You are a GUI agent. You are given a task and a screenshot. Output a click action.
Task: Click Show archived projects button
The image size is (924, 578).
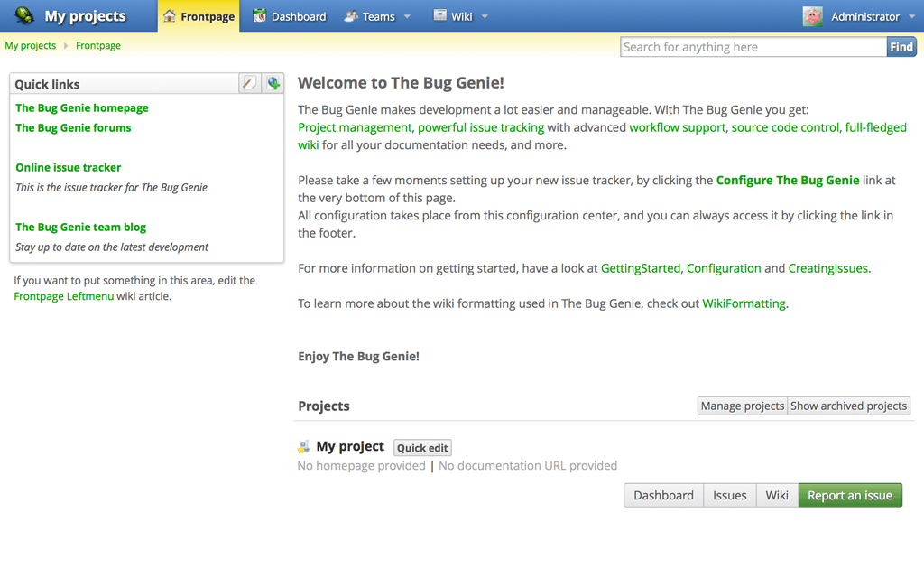point(848,406)
